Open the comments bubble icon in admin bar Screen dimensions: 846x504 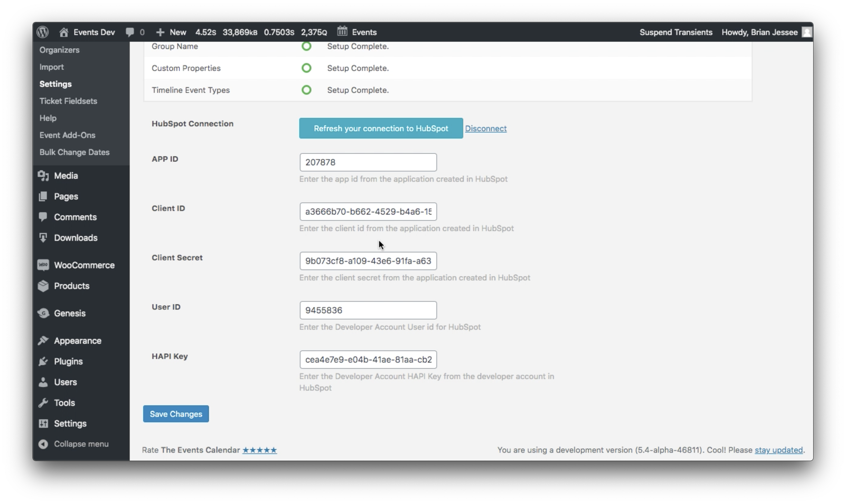pos(129,32)
